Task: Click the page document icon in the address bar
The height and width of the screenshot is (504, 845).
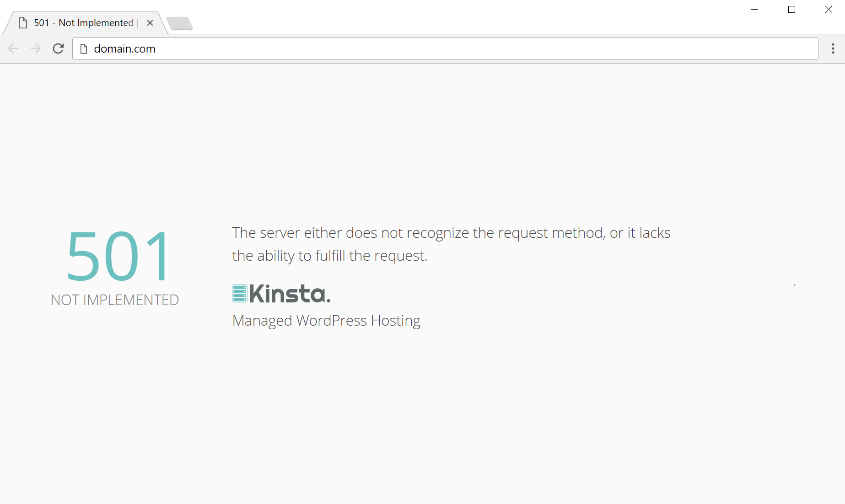Action: (83, 48)
